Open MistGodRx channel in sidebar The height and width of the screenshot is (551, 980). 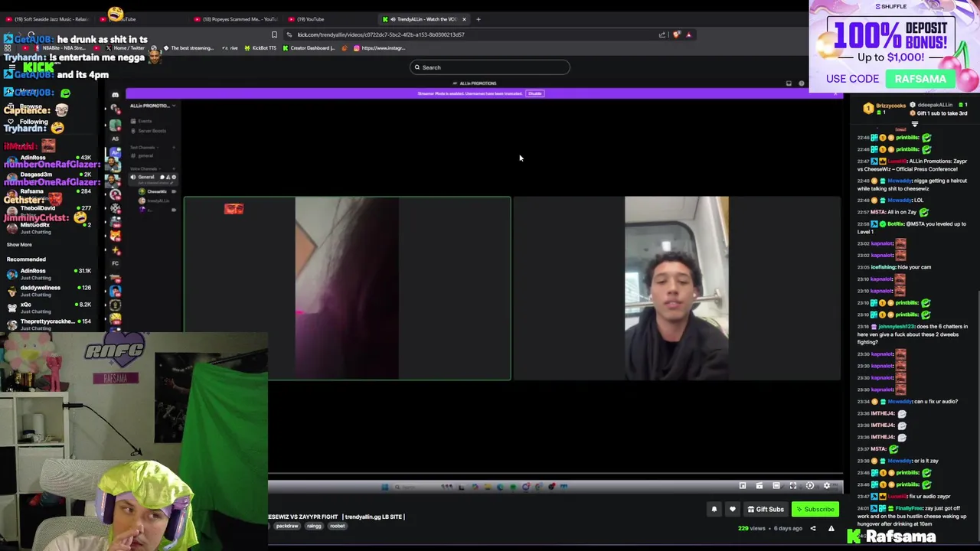pyautogui.click(x=50, y=228)
